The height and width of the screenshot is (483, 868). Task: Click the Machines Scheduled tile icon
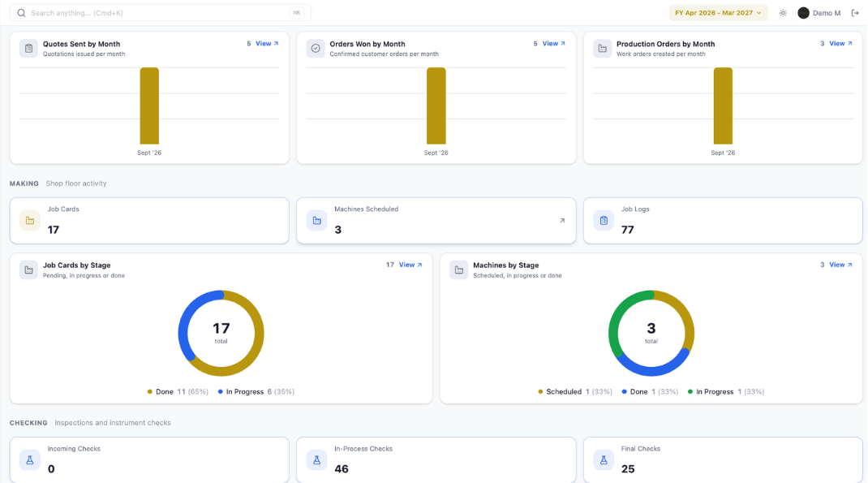pos(316,221)
